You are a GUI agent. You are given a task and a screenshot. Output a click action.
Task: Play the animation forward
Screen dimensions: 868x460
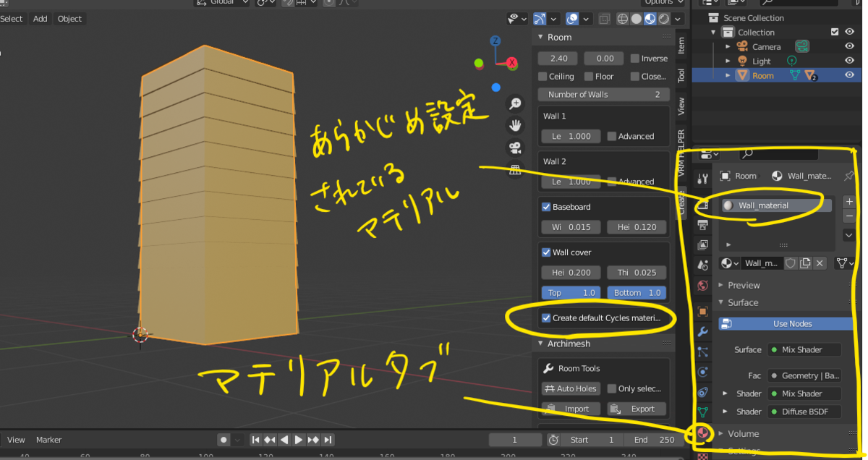click(298, 440)
